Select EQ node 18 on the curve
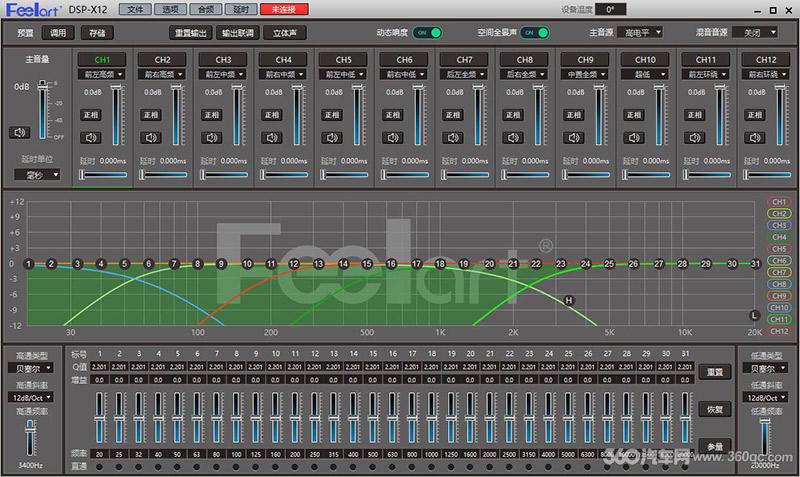This screenshot has height=477, width=800. [x=440, y=264]
